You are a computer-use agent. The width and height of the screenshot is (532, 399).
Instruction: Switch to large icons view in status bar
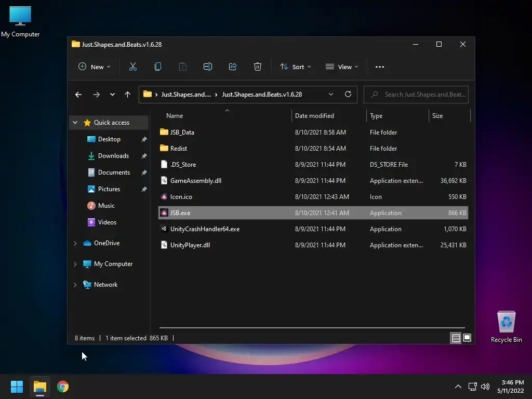click(x=467, y=338)
